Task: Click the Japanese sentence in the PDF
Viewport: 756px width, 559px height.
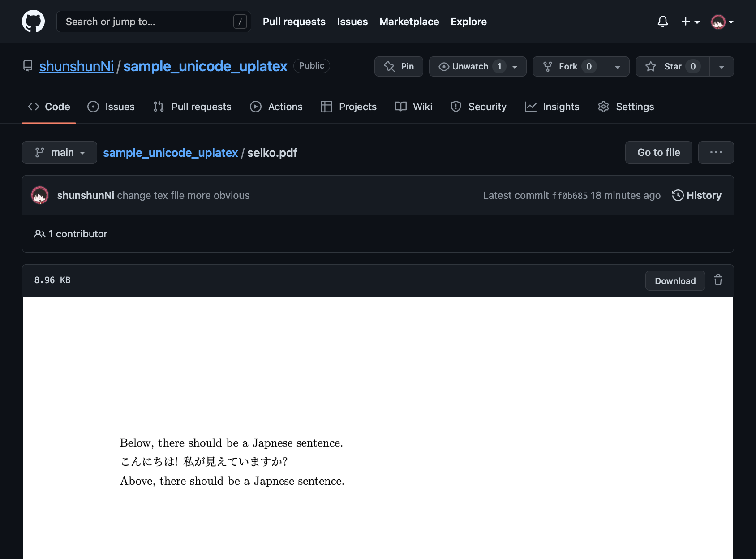Action: click(x=204, y=461)
